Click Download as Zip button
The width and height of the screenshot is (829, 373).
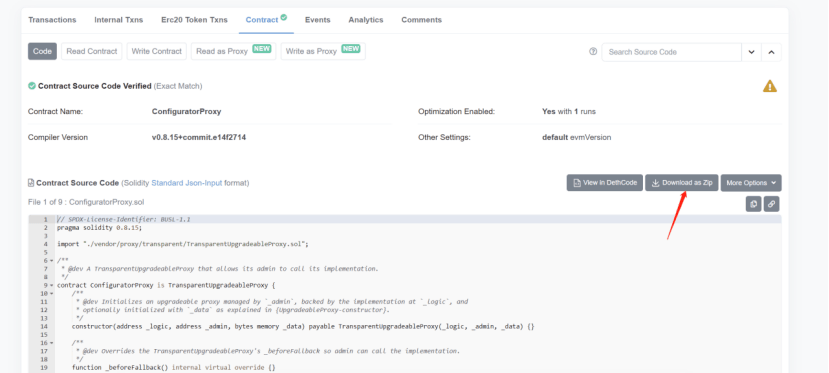[x=681, y=183]
